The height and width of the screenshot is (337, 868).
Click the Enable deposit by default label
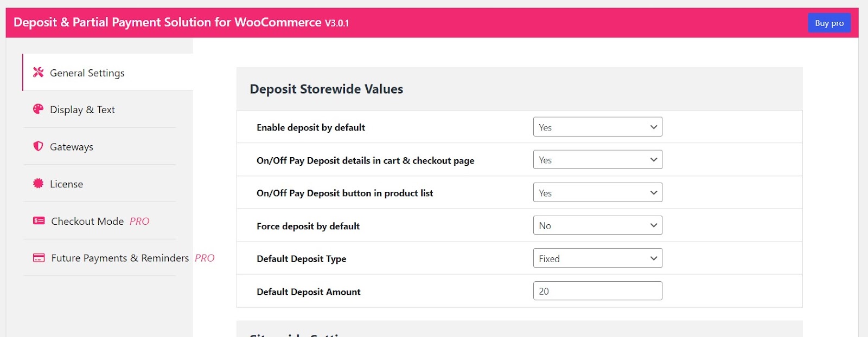click(311, 127)
